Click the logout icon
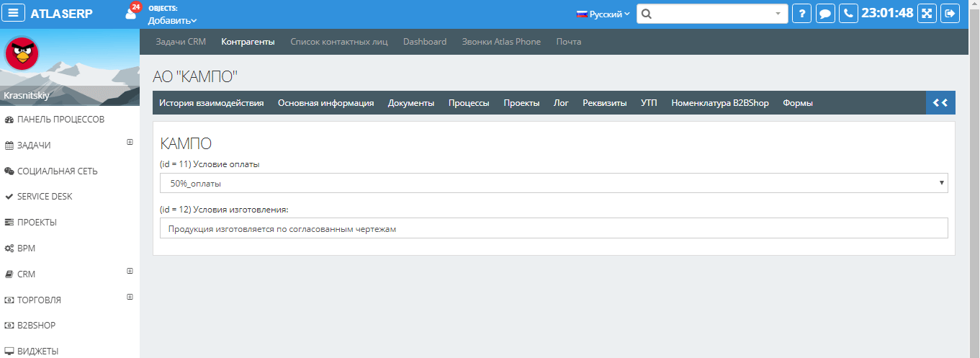This screenshot has height=358, width=980. [950, 14]
